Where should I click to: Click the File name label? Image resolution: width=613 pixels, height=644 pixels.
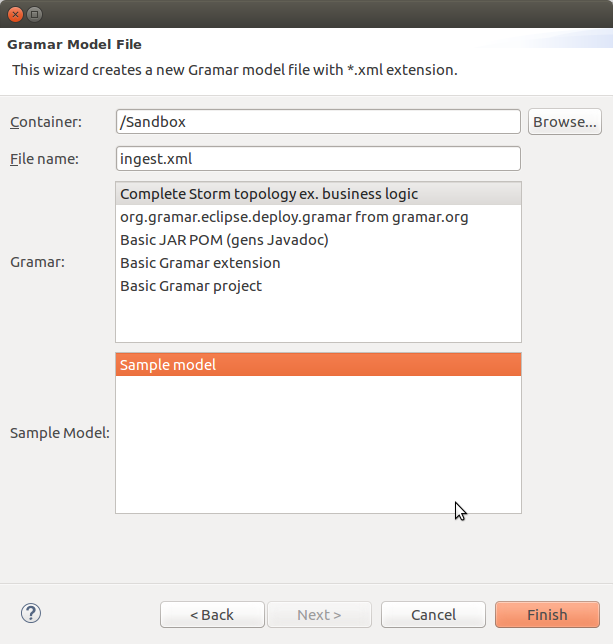(45, 159)
